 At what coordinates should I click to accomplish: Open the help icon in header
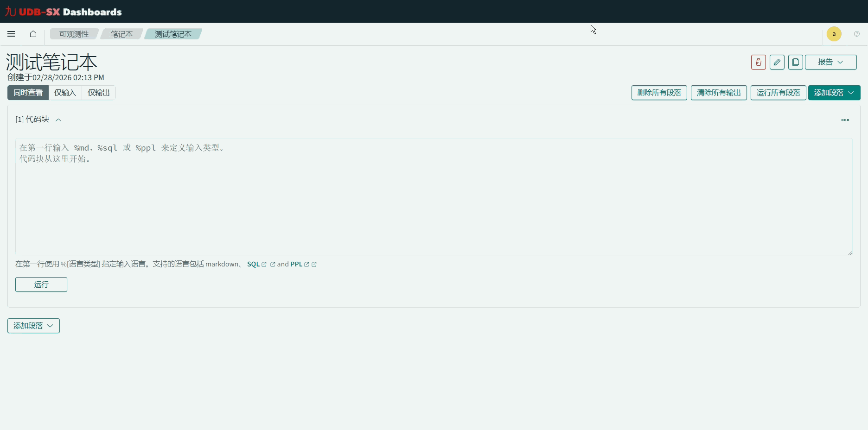(856, 34)
